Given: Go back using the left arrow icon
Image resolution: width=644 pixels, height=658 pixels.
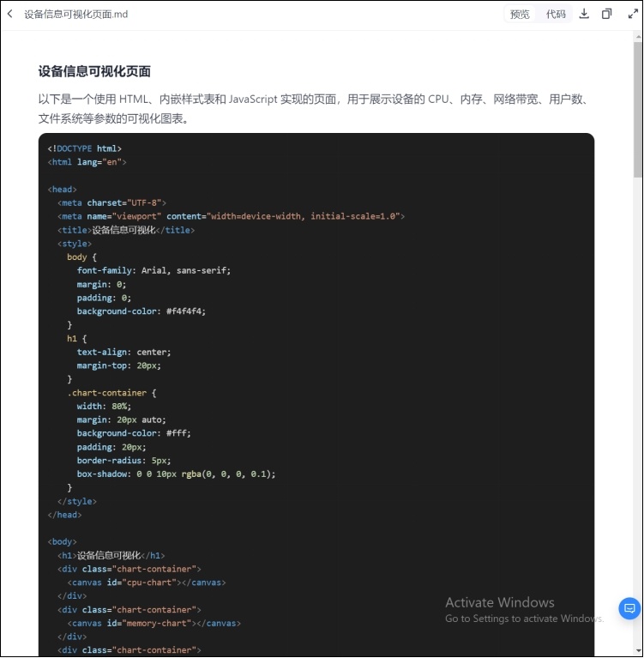Looking at the screenshot, I should point(10,14).
